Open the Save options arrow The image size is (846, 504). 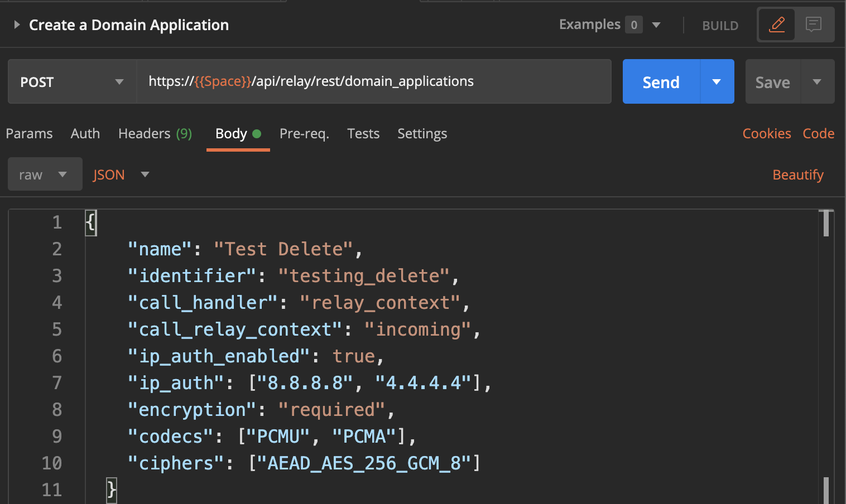pyautogui.click(x=817, y=82)
